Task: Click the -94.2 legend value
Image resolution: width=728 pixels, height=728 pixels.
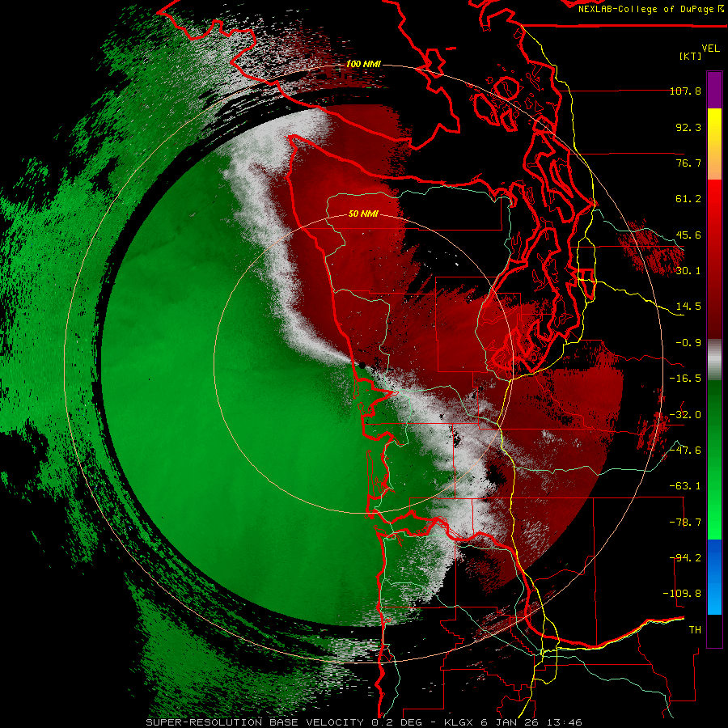Action: coord(685,558)
